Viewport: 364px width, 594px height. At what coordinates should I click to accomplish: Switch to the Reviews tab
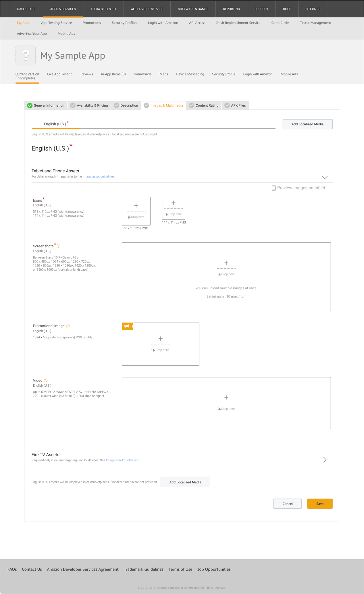[87, 74]
